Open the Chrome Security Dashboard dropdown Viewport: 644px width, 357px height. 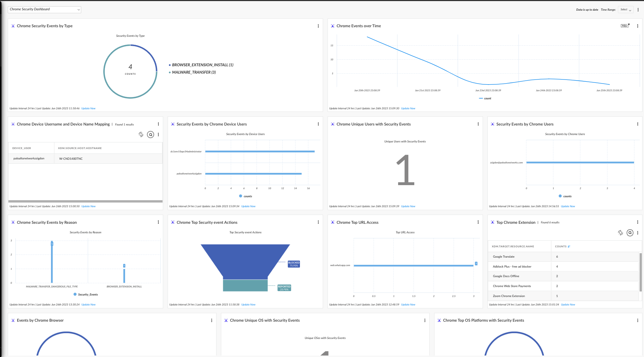44,10
